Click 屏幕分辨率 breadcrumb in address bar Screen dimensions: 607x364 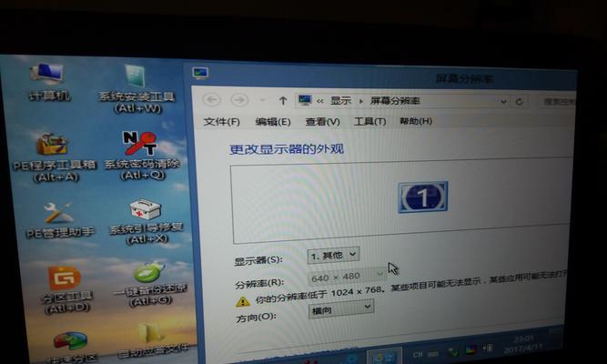click(395, 101)
